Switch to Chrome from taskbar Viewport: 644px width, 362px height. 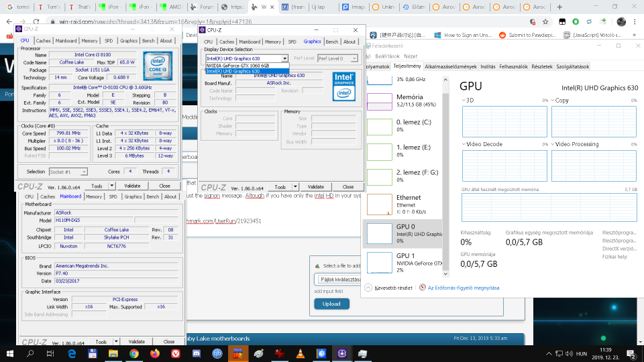pyautogui.click(x=134, y=353)
